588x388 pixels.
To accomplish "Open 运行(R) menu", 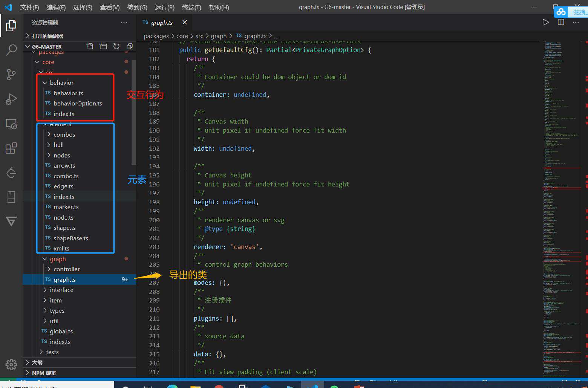I will click(165, 7).
